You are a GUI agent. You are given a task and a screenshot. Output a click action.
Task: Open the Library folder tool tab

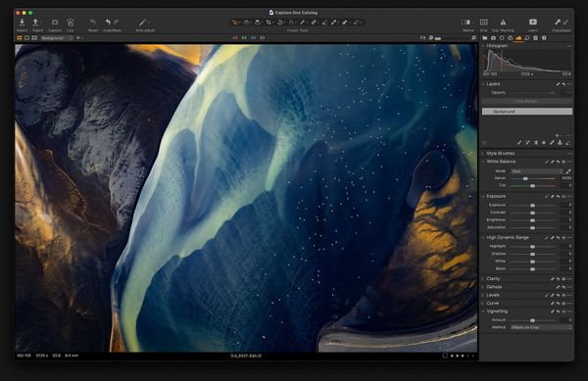(485, 38)
